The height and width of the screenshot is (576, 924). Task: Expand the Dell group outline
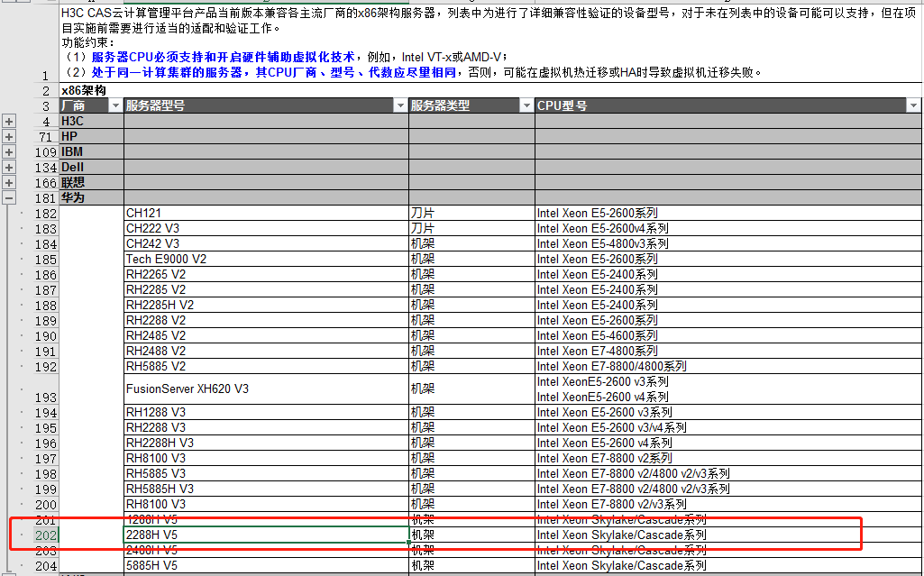coord(9,168)
